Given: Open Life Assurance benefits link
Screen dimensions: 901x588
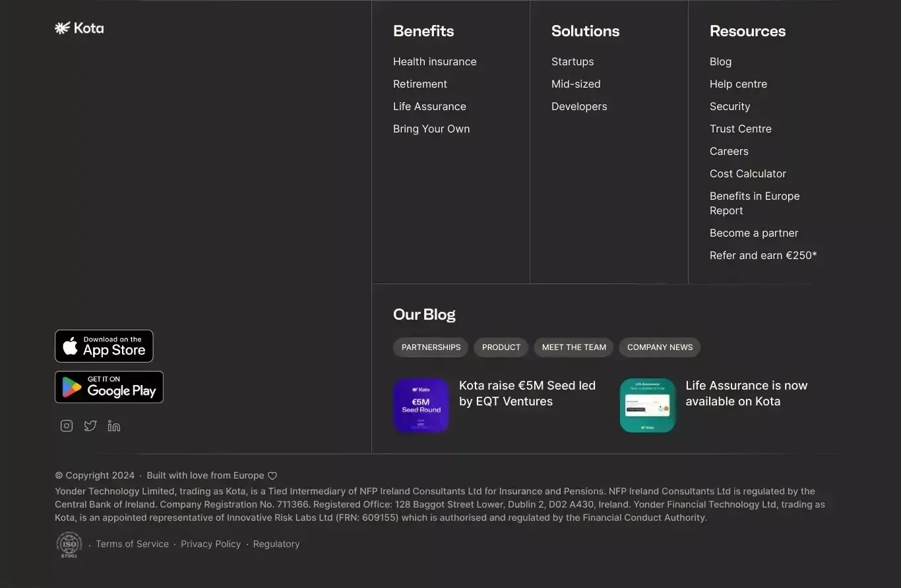Looking at the screenshot, I should [429, 106].
